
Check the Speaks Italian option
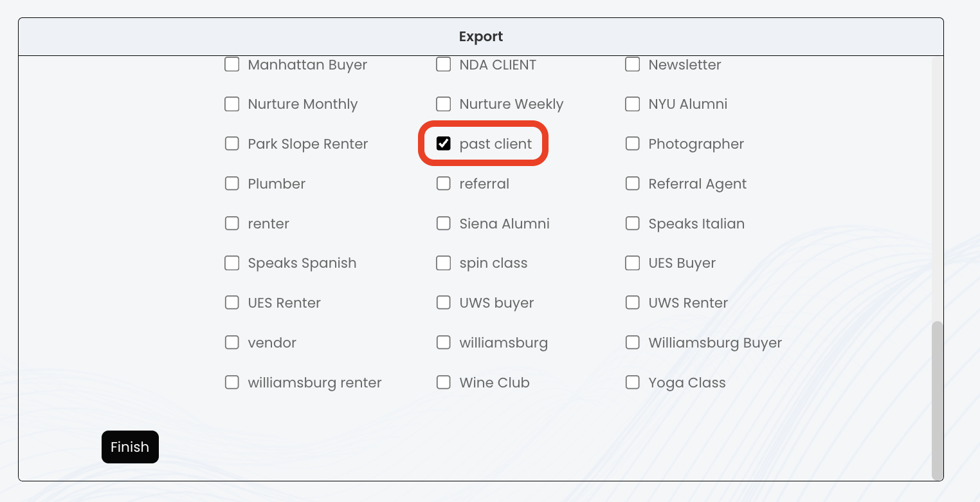tap(633, 223)
